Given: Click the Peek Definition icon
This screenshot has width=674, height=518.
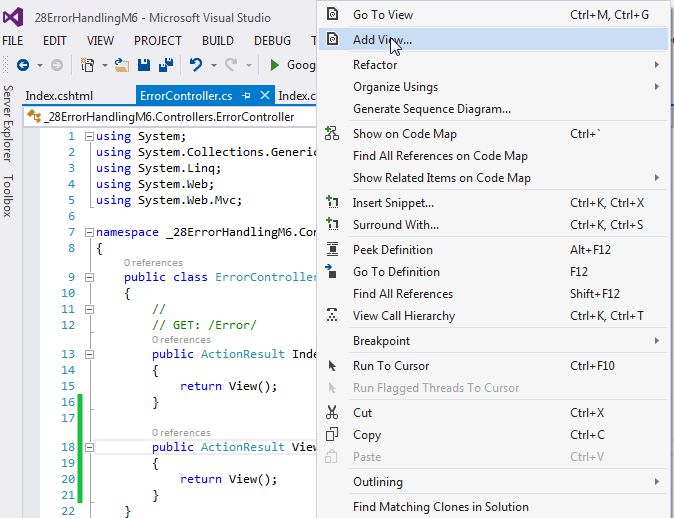Looking at the screenshot, I should tap(332, 249).
